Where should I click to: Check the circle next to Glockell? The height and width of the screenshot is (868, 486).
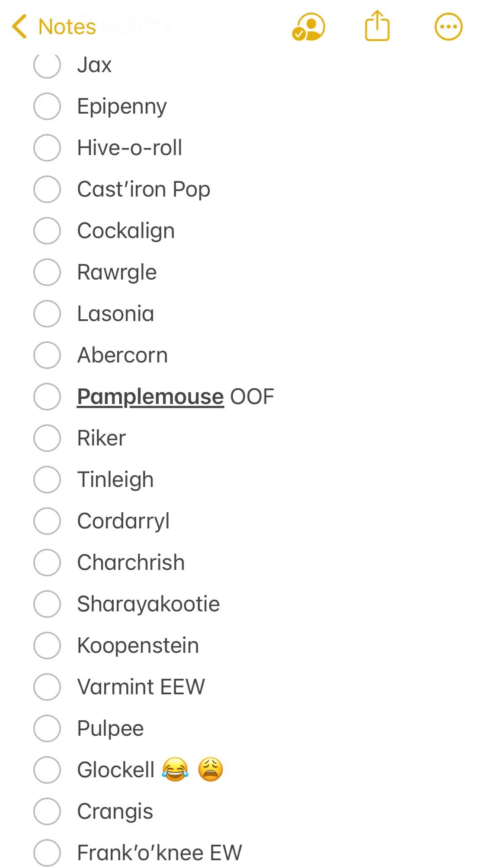pos(47,769)
